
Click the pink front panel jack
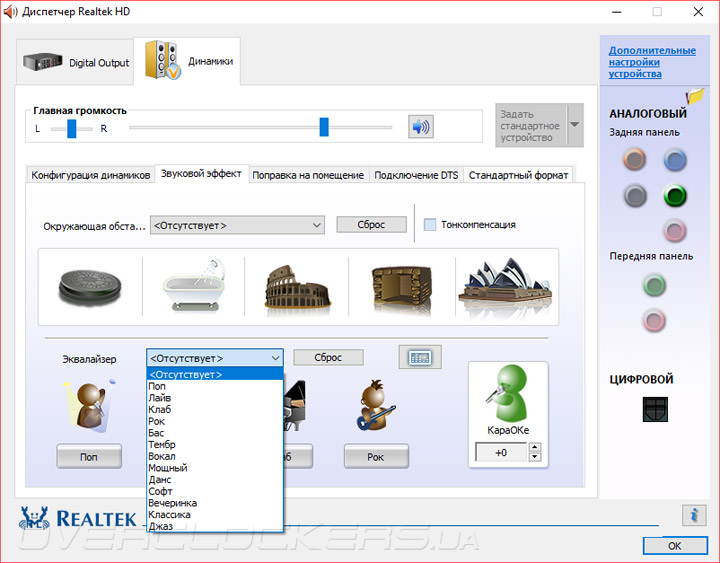point(654,320)
